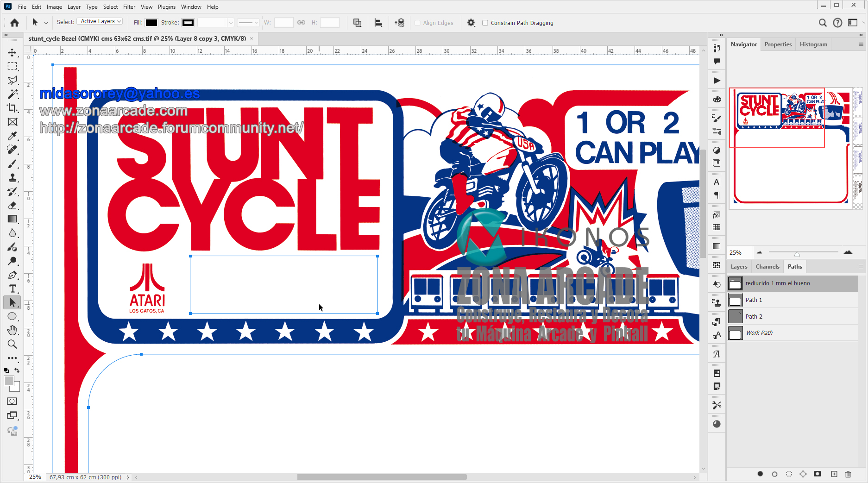Open the Select Active Layers dropdown
This screenshot has width=868, height=483.
[100, 21]
